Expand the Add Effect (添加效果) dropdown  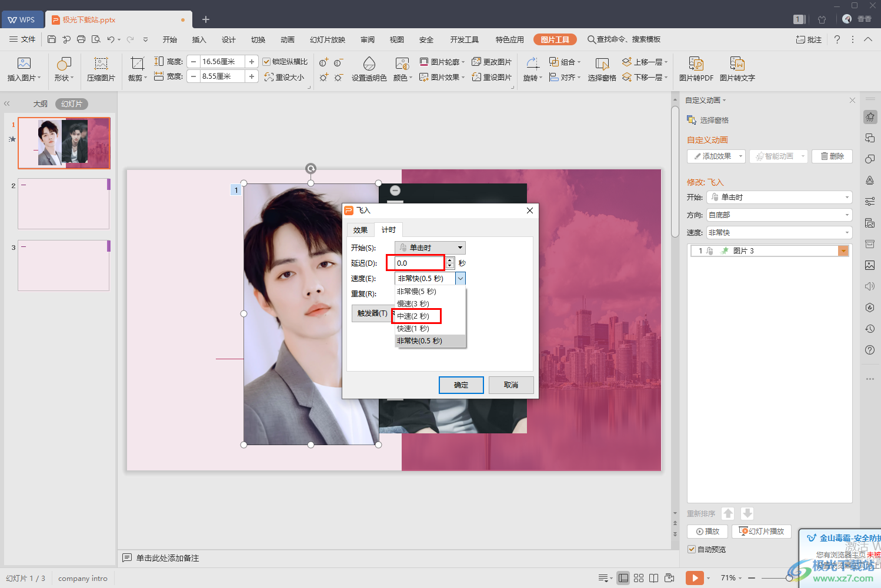pyautogui.click(x=740, y=156)
